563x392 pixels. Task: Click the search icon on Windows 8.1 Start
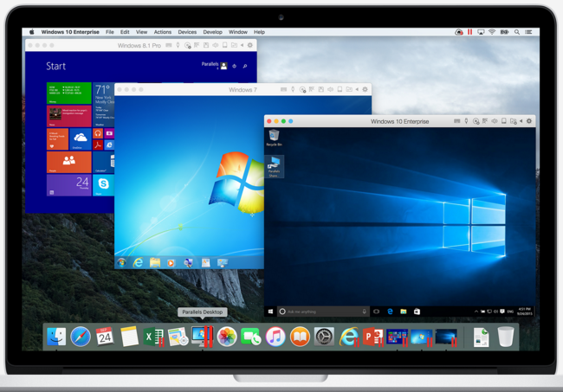pyautogui.click(x=245, y=66)
